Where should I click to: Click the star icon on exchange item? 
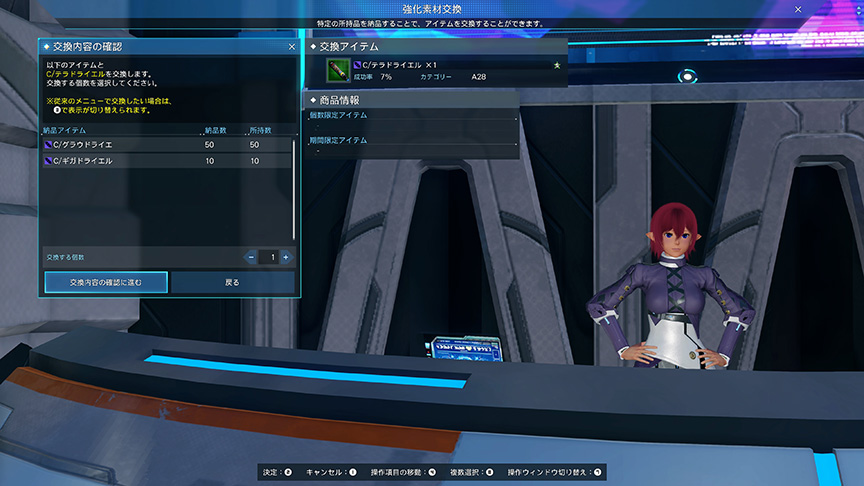557,65
